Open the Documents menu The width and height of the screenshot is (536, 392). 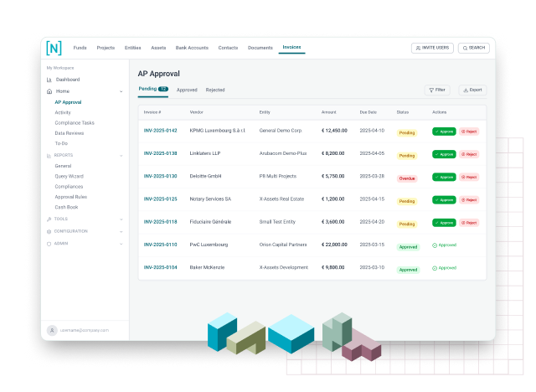260,48
